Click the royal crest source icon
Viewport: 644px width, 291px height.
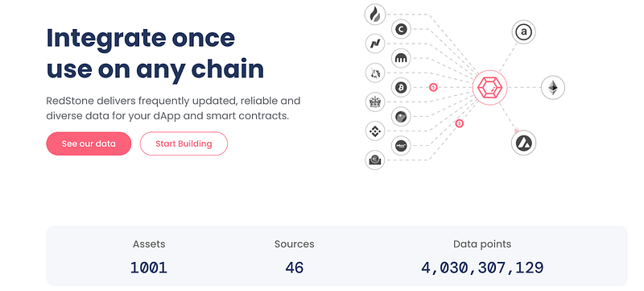coord(375,102)
